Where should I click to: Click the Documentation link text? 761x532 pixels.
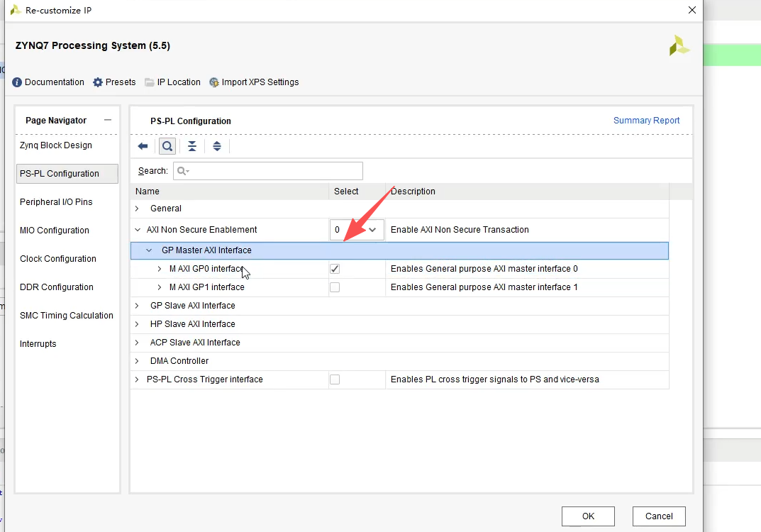(x=55, y=82)
